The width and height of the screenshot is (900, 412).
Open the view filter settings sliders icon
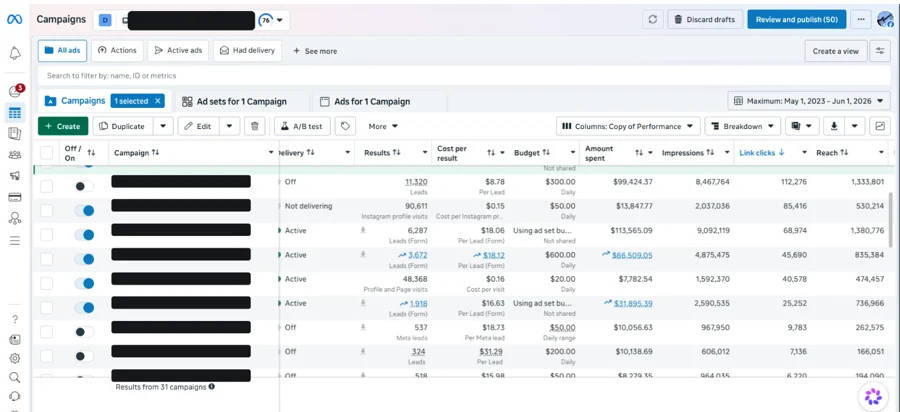point(880,51)
